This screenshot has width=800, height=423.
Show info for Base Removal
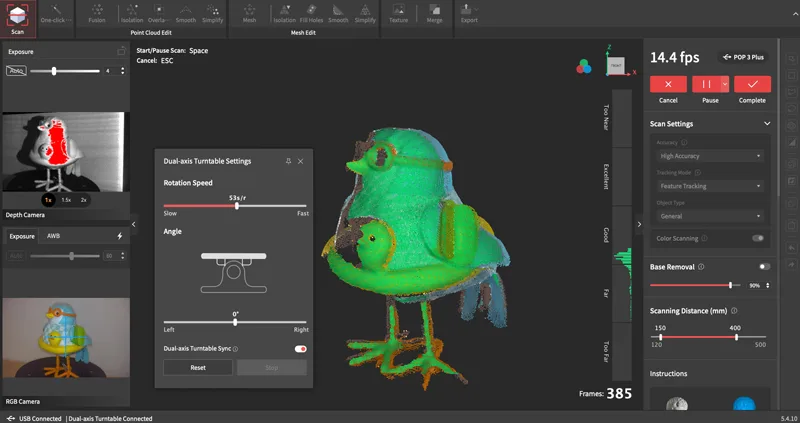(x=701, y=267)
